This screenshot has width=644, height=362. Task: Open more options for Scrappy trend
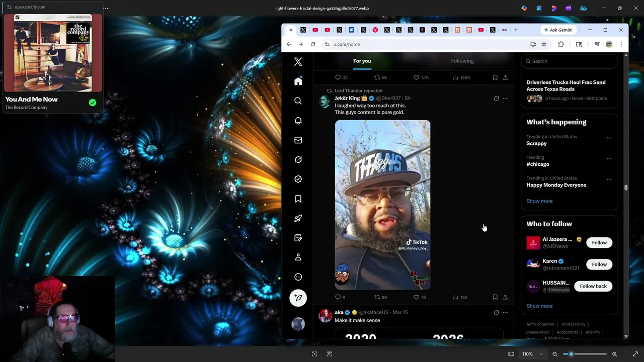pyautogui.click(x=609, y=138)
